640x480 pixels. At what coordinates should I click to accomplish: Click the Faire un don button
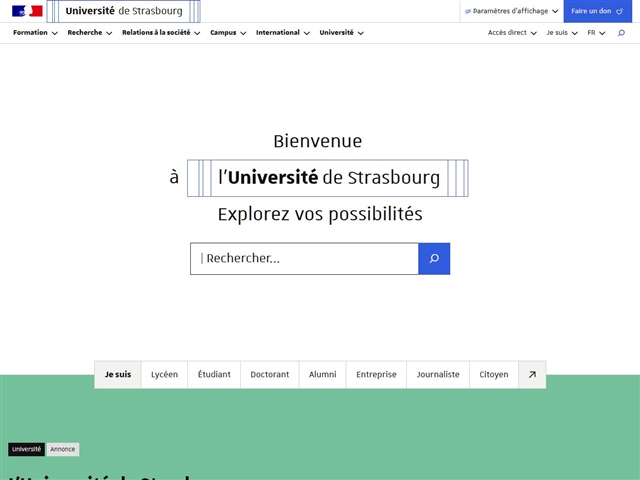tap(597, 11)
